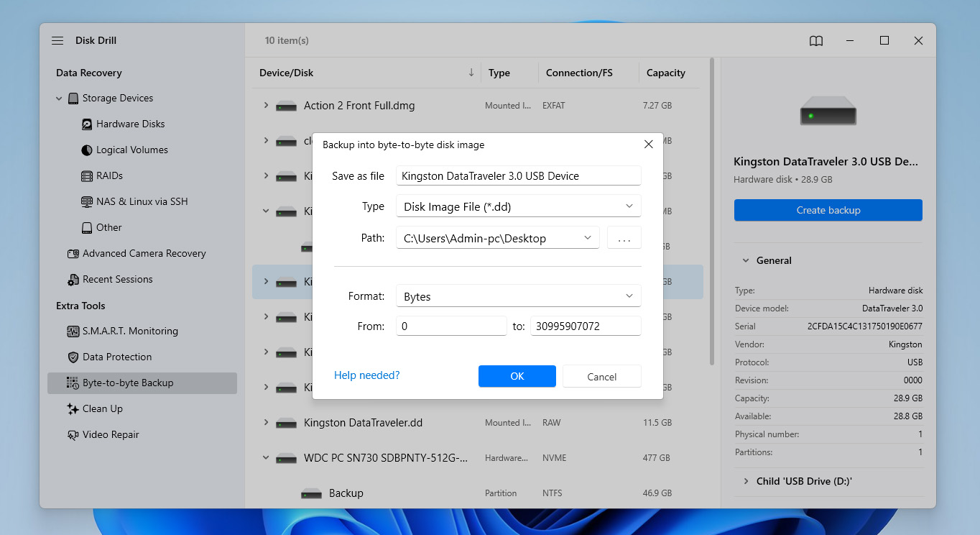Click disk icon for WDC PC SN730 drive
The height and width of the screenshot is (535, 980).
(287, 459)
